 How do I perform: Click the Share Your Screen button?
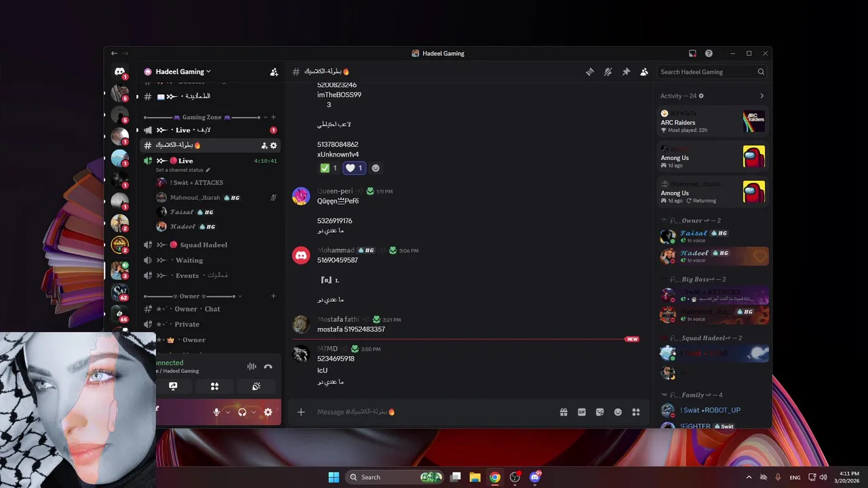pyautogui.click(x=174, y=386)
